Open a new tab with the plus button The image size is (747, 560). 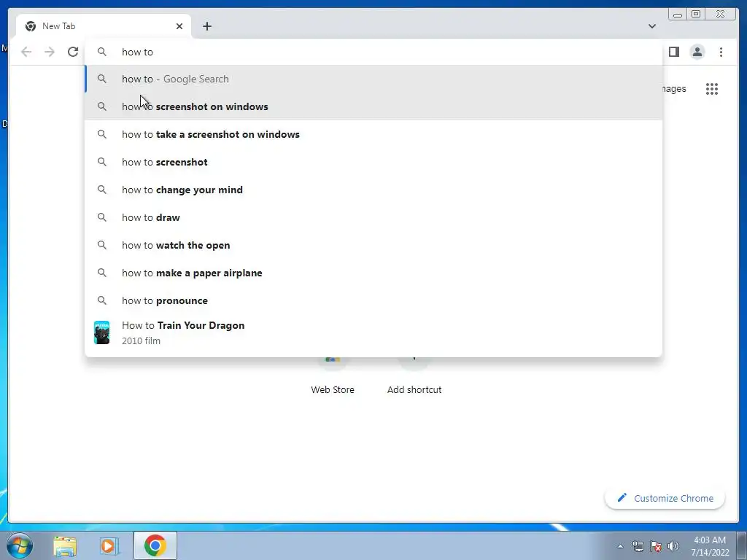(206, 26)
